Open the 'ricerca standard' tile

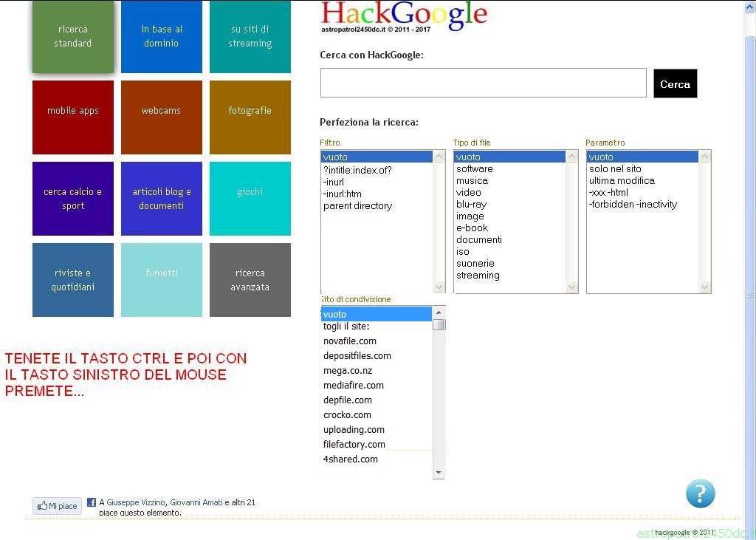coord(73,36)
